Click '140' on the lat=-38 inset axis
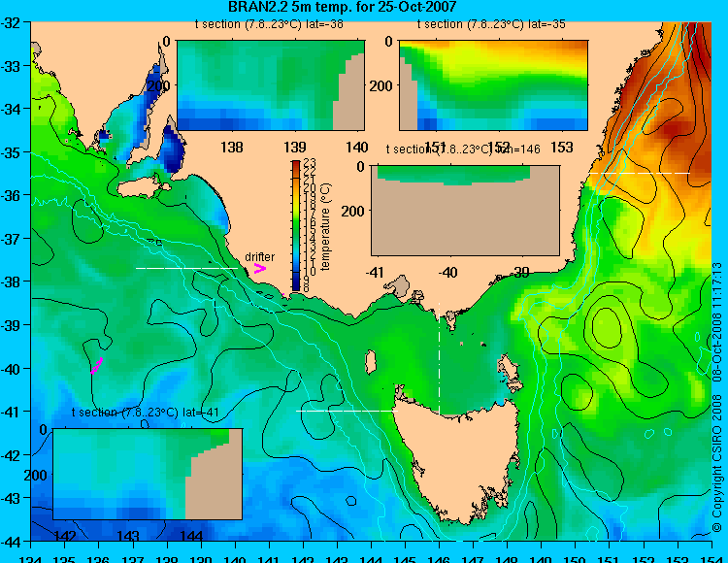This screenshot has height=563, width=728. pyautogui.click(x=357, y=148)
